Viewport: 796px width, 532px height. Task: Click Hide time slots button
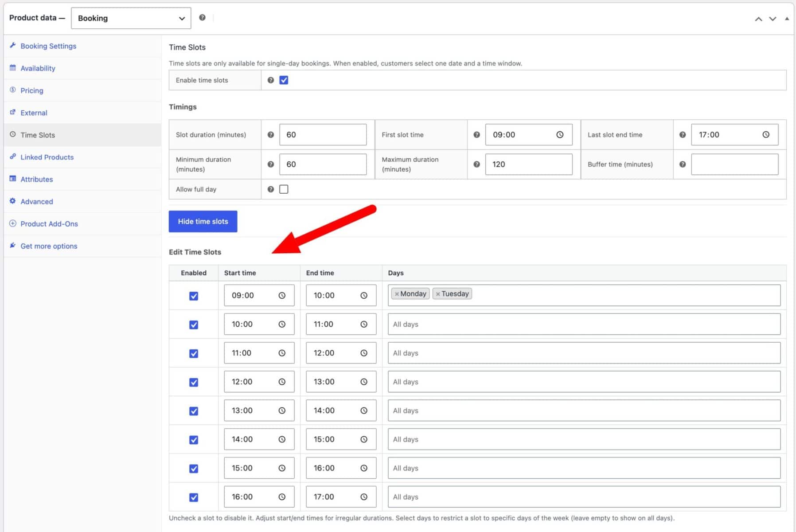[203, 222]
